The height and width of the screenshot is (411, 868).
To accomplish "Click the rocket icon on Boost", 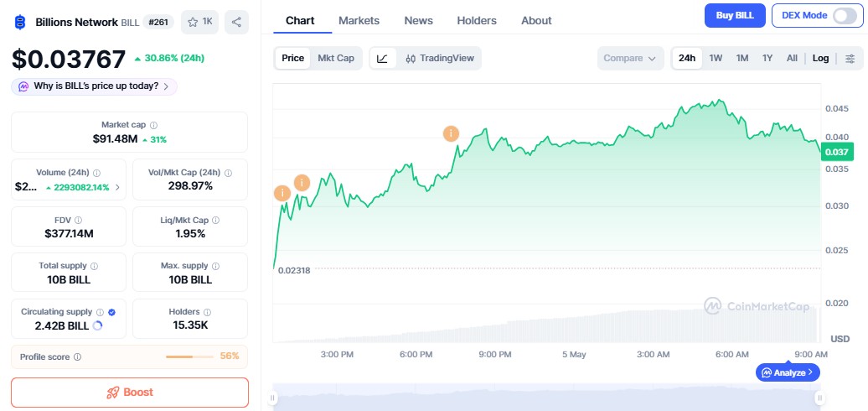I will 113,393.
